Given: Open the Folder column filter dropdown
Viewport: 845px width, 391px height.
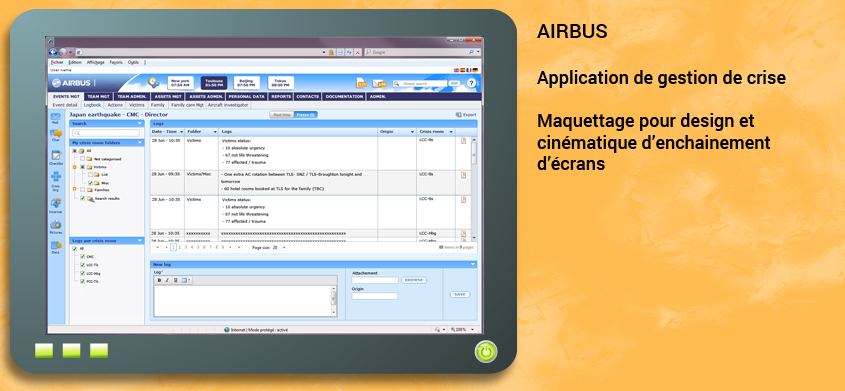Looking at the screenshot, I should click(215, 131).
